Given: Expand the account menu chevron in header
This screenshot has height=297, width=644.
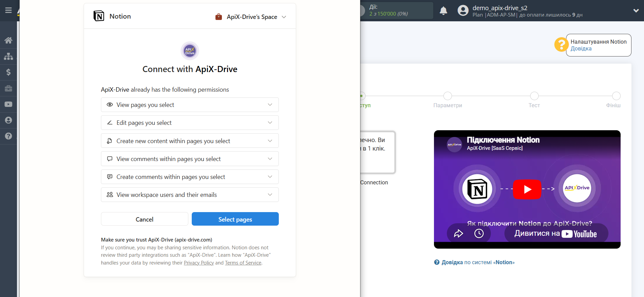Looking at the screenshot, I should 636,10.
